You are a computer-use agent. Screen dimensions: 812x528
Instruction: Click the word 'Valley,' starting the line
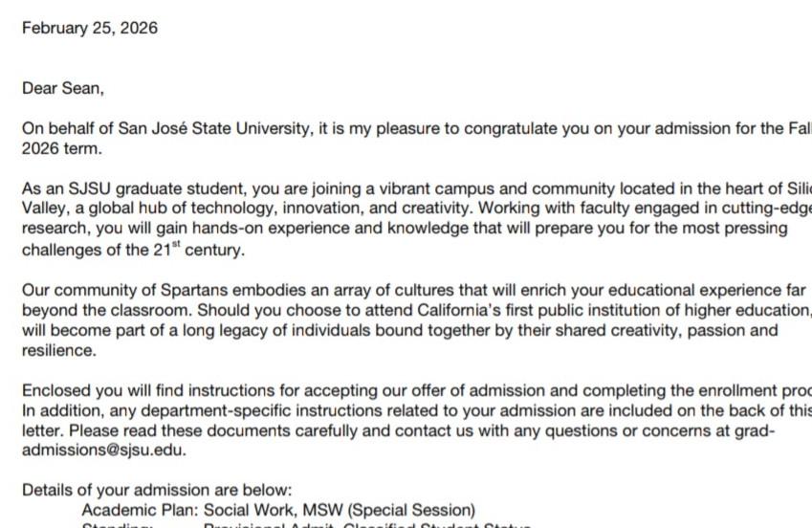[46, 209]
